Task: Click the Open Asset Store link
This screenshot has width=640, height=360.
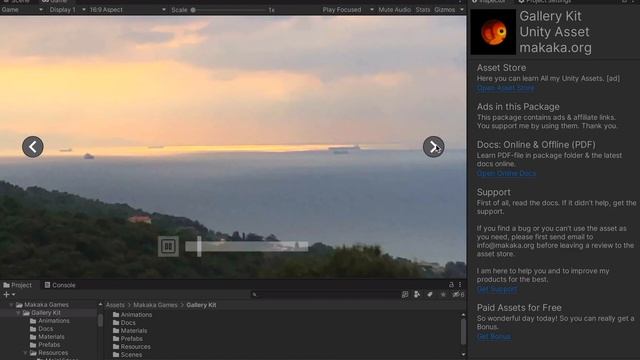Action: pyautogui.click(x=505, y=88)
